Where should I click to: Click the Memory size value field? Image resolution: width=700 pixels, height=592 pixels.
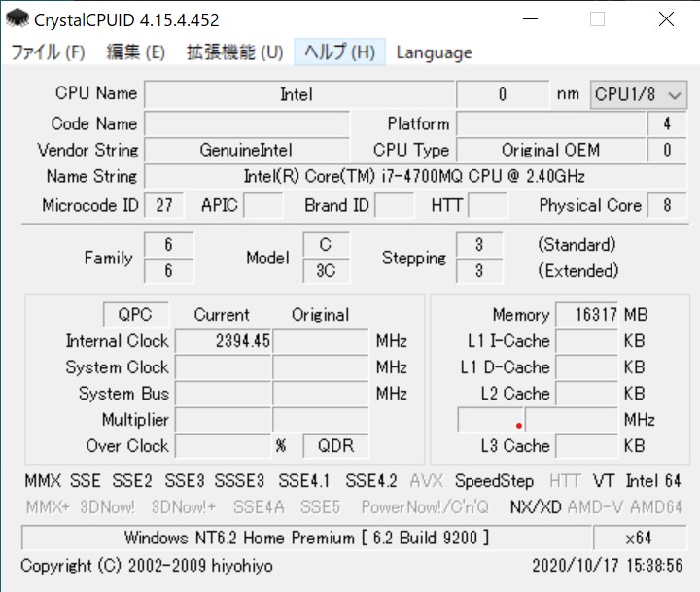pyautogui.click(x=586, y=315)
